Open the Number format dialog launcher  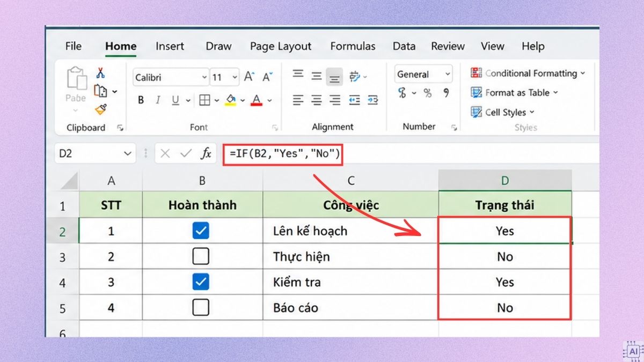pyautogui.click(x=454, y=128)
